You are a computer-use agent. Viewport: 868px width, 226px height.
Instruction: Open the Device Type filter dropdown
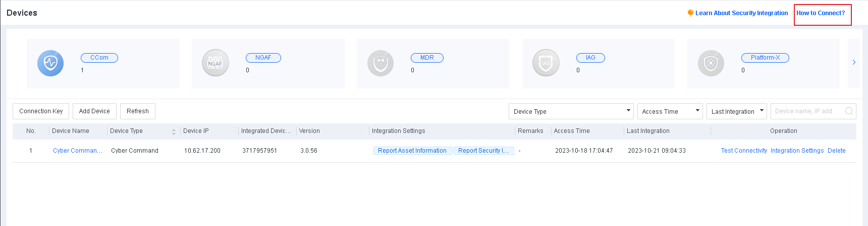(x=571, y=111)
